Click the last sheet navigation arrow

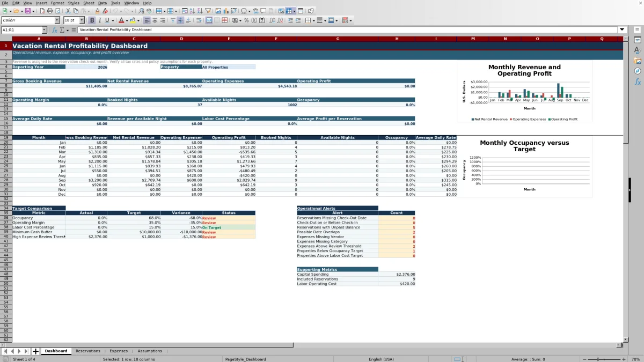point(26,351)
